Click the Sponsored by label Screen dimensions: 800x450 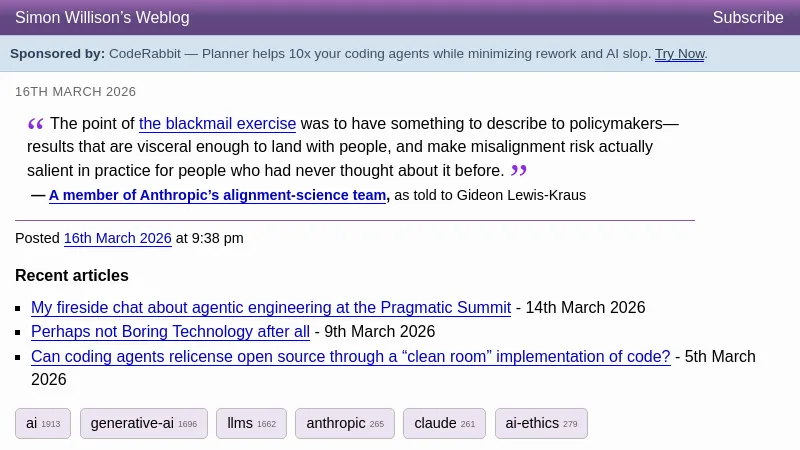[57, 54]
